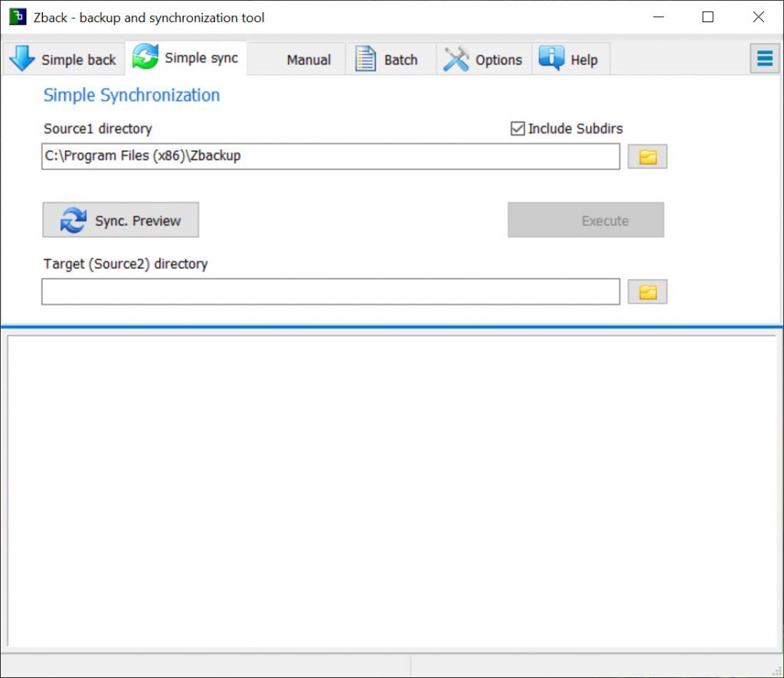The image size is (784, 678).
Task: Open the Batch tab
Action: pos(391,59)
